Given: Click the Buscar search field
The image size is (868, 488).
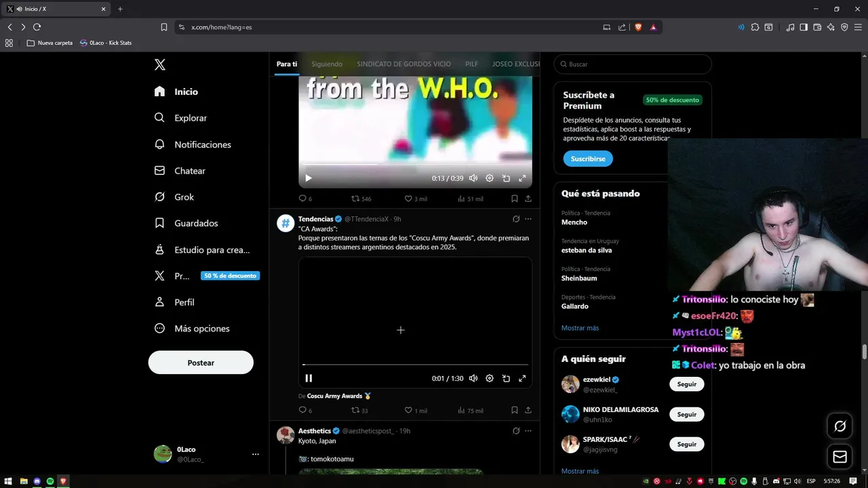Looking at the screenshot, I should click(x=633, y=64).
